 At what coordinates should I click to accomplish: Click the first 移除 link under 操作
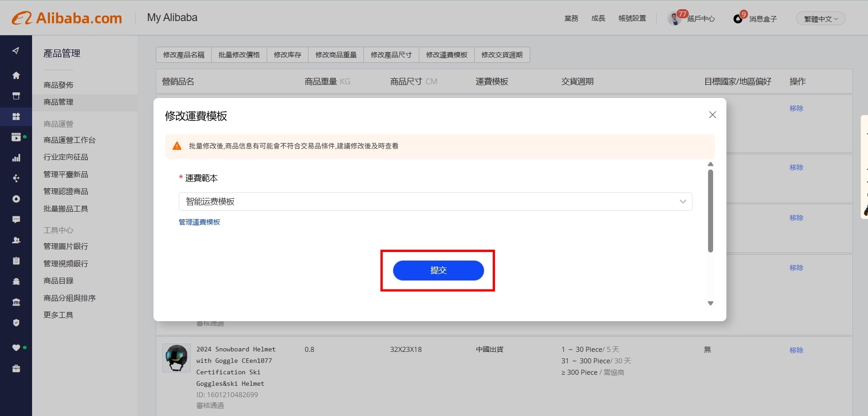click(x=797, y=108)
